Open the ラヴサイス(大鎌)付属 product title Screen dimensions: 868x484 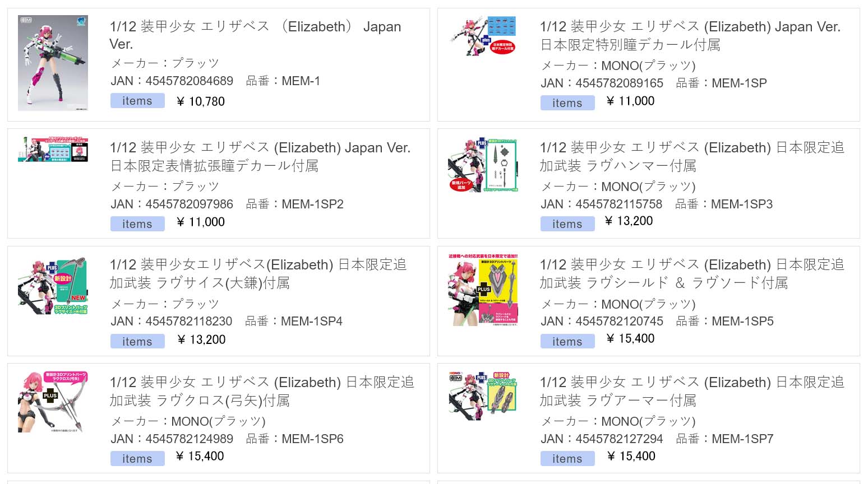258,273
